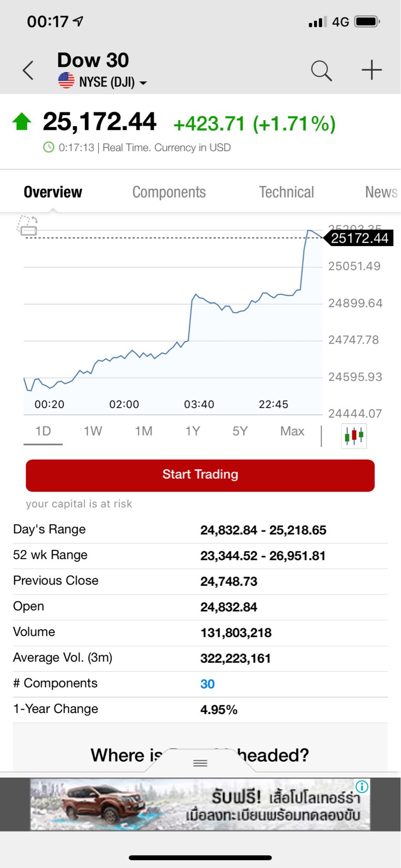Image resolution: width=401 pixels, height=868 pixels.
Task: Tap the rotate chart icon
Action: 28,226
